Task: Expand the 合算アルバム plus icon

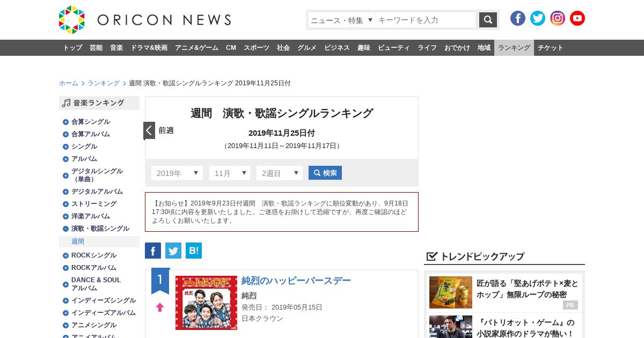Action: tap(65, 134)
